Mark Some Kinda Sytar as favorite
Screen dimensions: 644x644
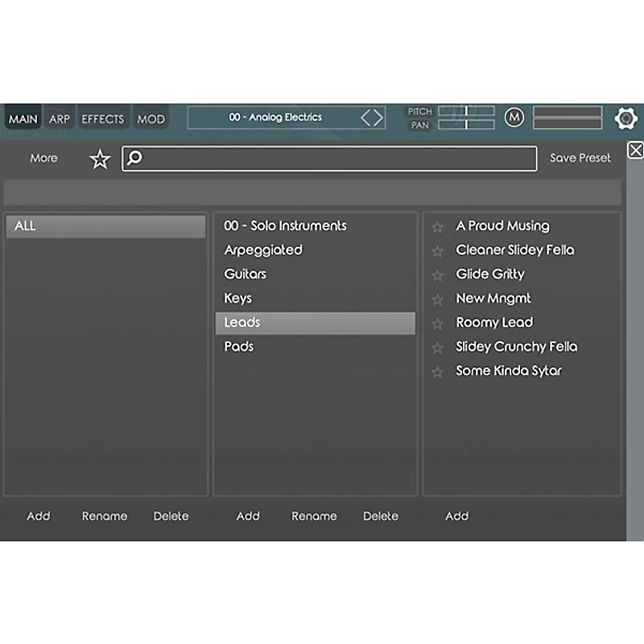click(438, 372)
